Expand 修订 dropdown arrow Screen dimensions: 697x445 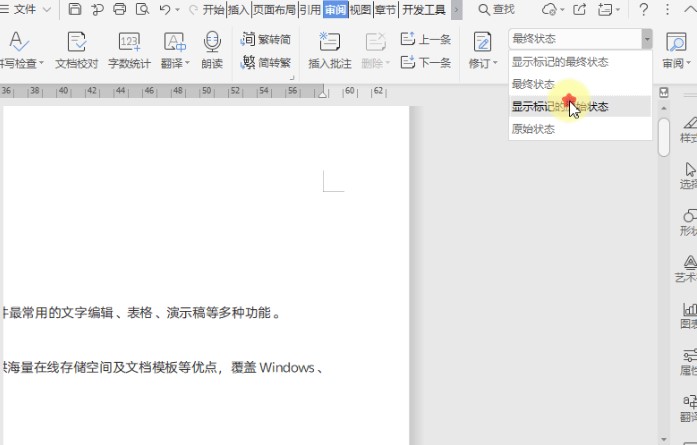click(495, 63)
